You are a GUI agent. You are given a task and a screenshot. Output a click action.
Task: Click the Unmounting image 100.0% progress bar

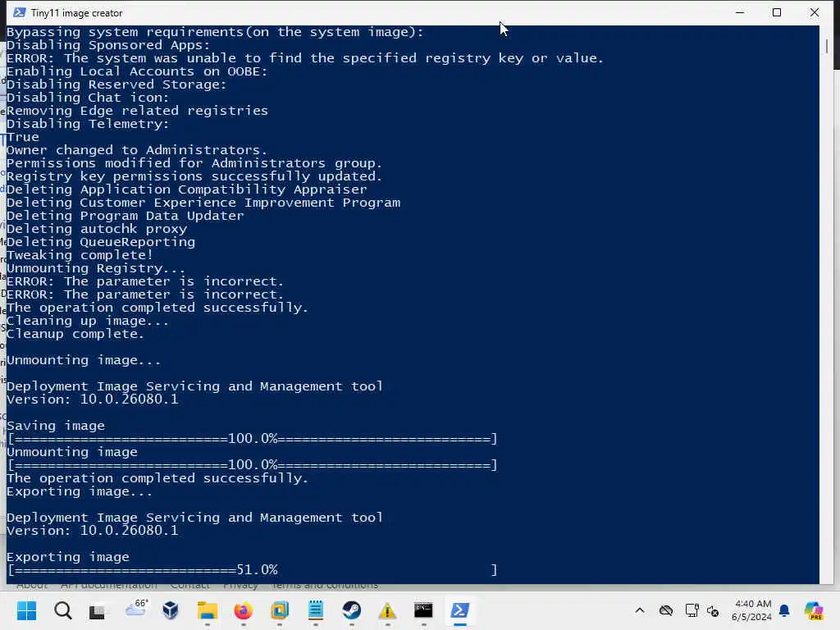click(x=253, y=465)
